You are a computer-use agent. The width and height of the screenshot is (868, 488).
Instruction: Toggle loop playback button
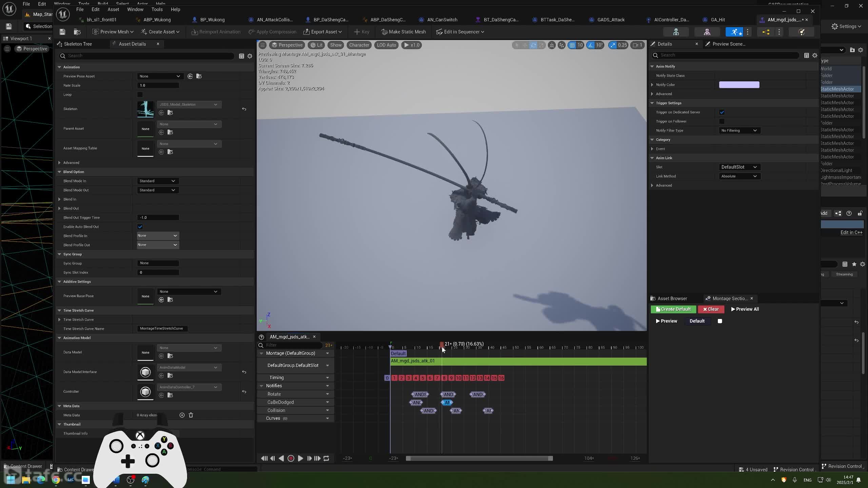tap(326, 458)
